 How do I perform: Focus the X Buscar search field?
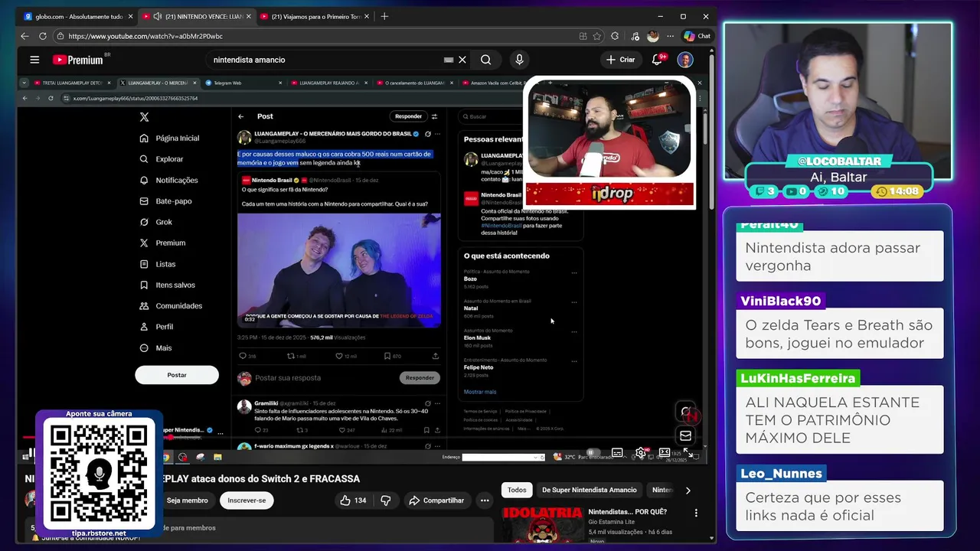[x=491, y=116]
